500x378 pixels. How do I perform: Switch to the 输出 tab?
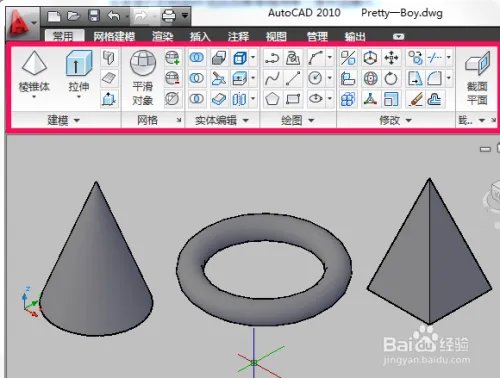pos(355,36)
